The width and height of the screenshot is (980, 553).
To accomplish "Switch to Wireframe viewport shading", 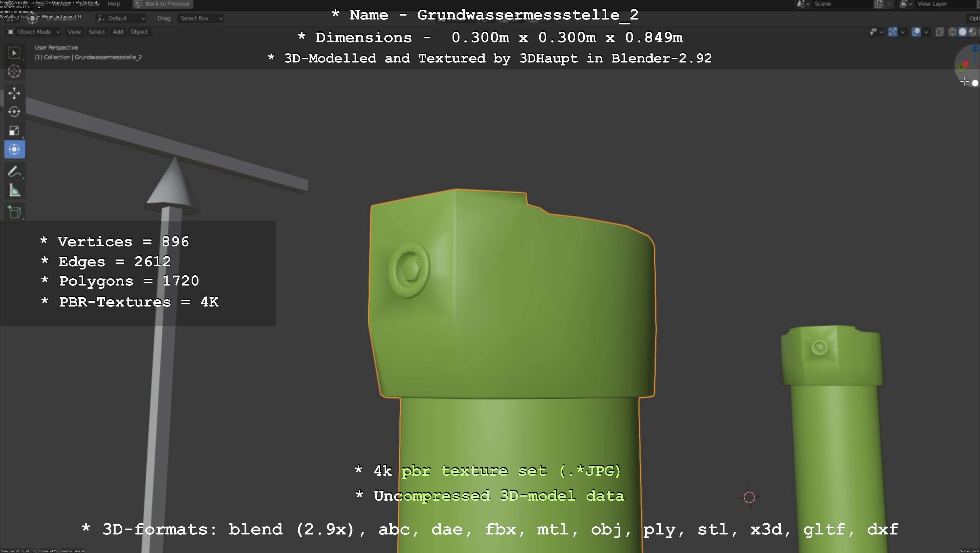I will [953, 32].
